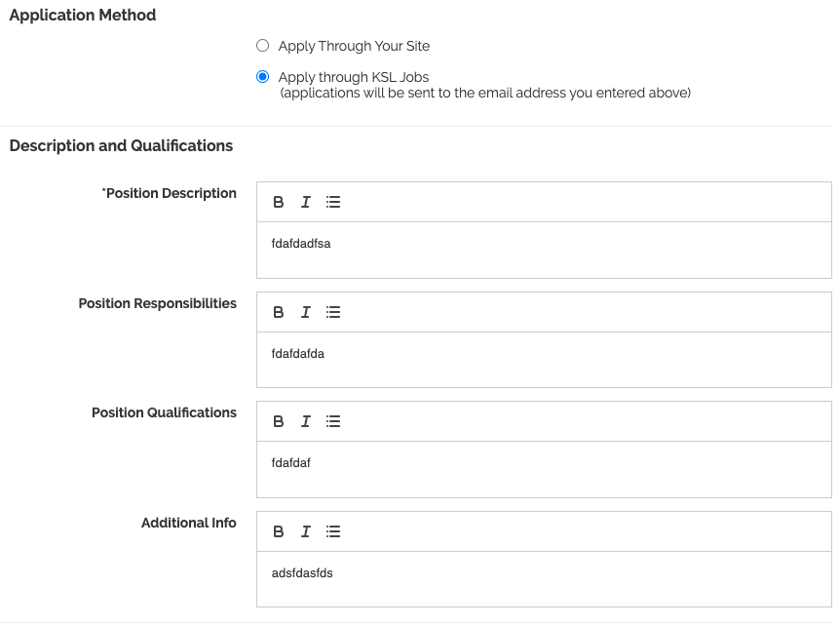Image resolution: width=840 pixels, height=626 pixels.
Task: Click into the Position Description text area
Action: pos(544,250)
